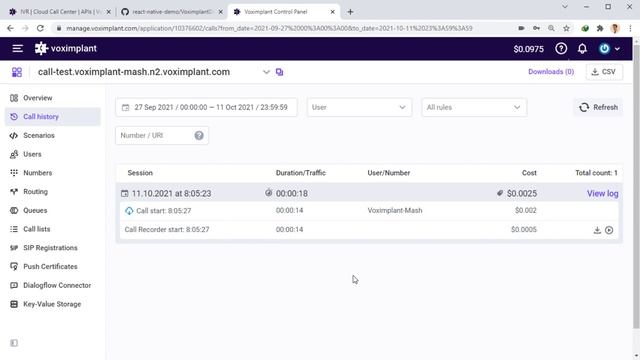
Task: Open the browser three-dot menu
Action: [x=630, y=28]
